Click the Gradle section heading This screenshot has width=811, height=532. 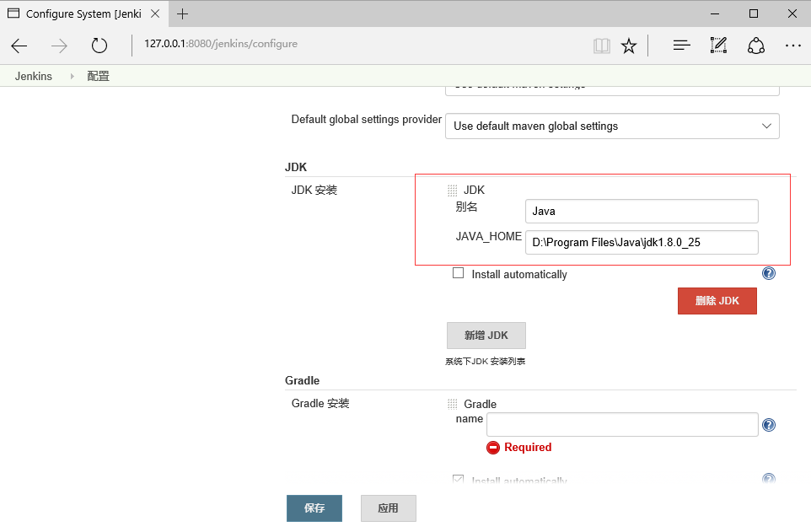302,380
